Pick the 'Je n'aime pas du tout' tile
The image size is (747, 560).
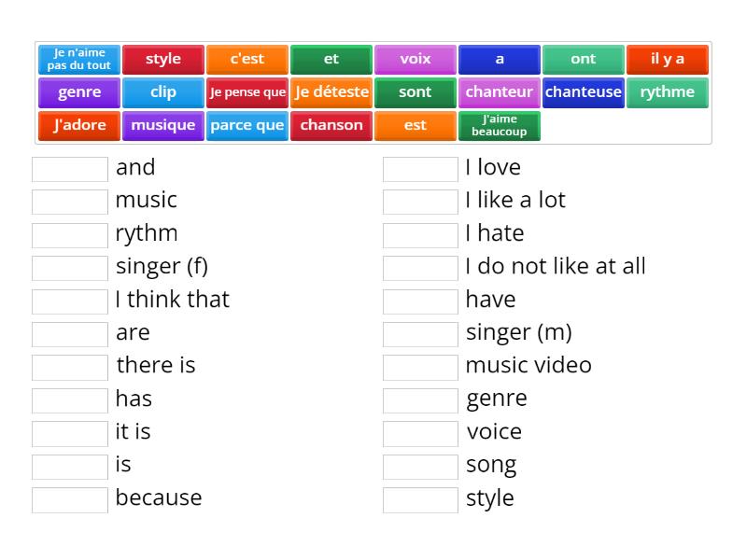point(78,59)
